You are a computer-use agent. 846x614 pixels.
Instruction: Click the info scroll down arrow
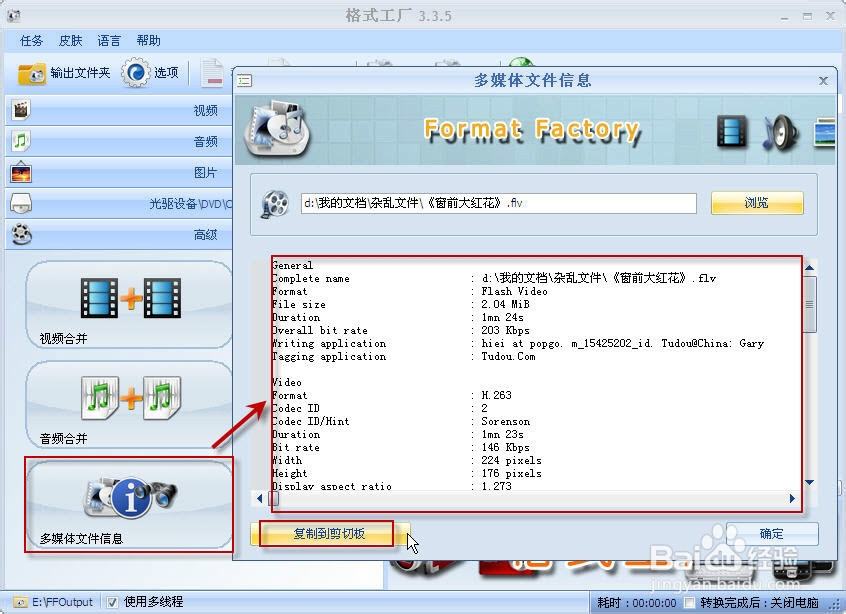[810, 482]
